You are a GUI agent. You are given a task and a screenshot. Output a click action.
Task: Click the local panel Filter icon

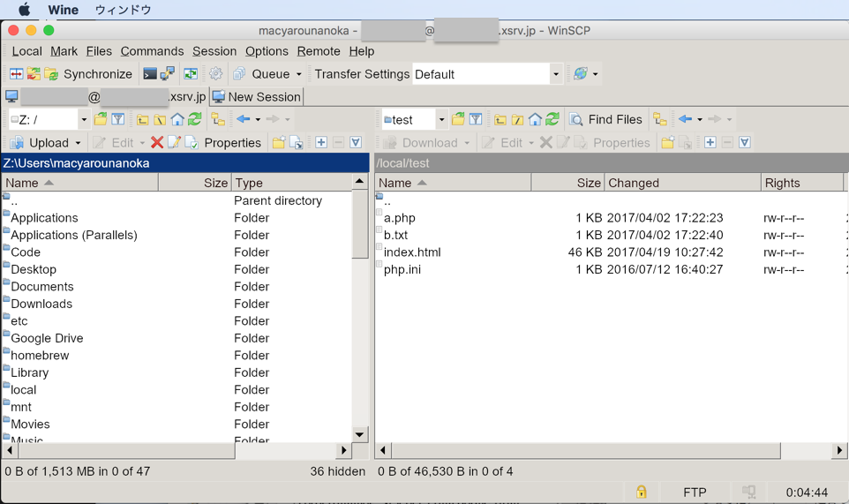click(118, 119)
